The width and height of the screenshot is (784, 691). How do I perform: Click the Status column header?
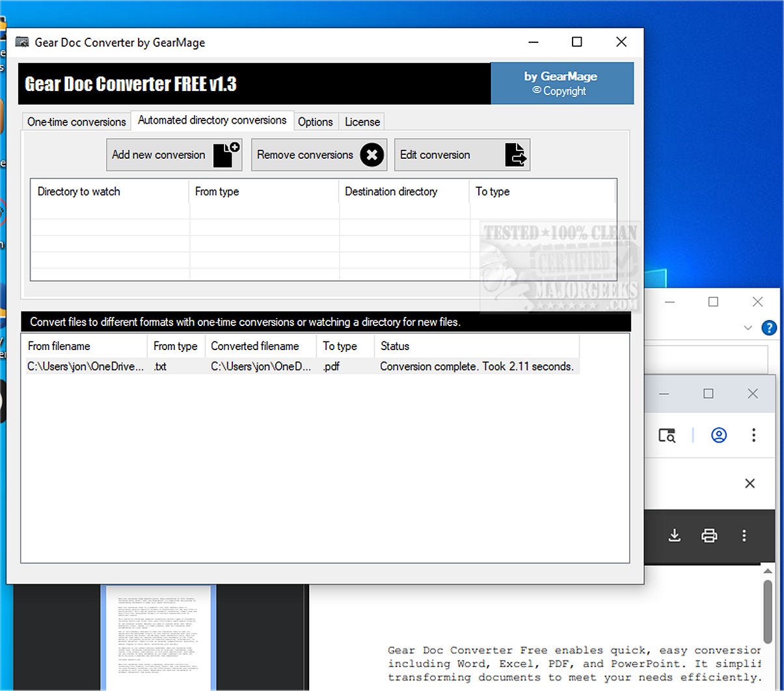pos(477,346)
